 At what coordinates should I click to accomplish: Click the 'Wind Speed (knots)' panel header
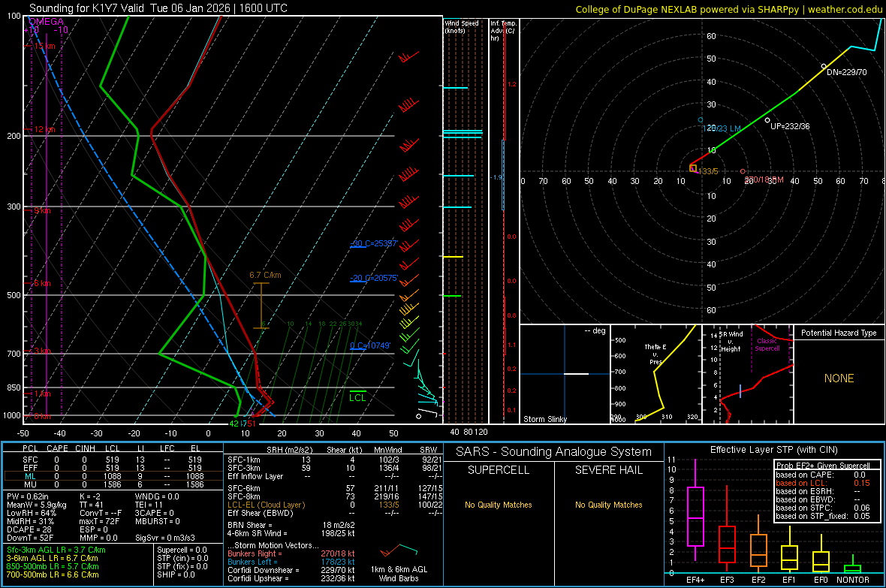tap(461, 26)
